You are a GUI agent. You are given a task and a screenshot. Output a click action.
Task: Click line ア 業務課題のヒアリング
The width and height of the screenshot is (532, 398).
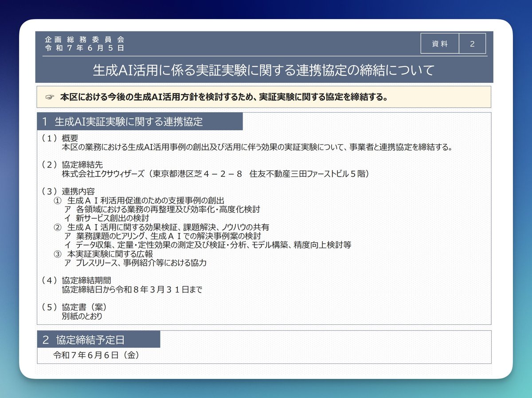coord(163,235)
